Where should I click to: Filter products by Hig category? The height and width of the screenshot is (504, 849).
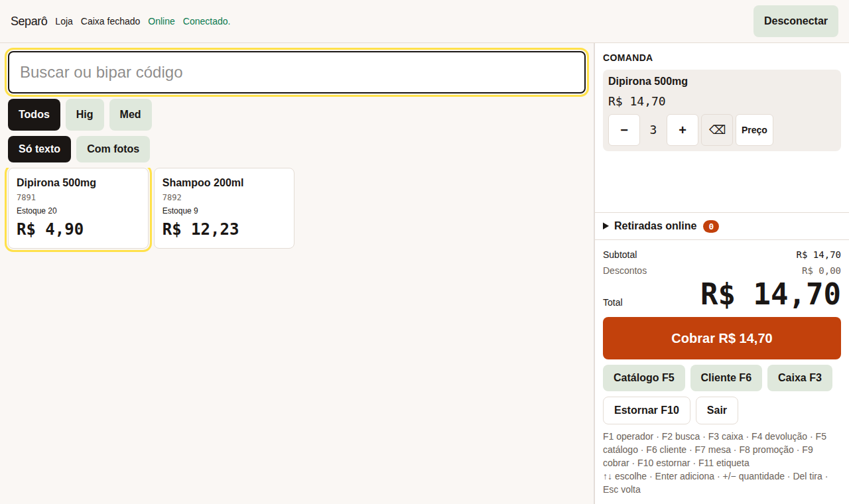(85, 115)
